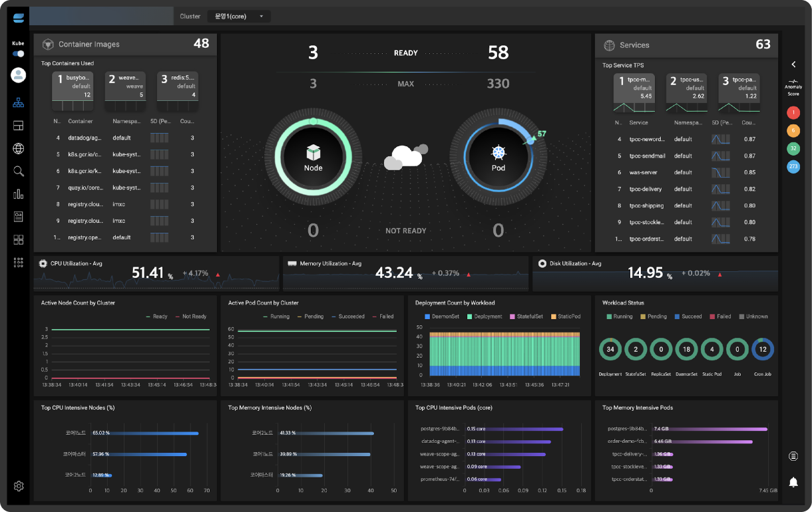Click the Disk Utilization icon
The height and width of the screenshot is (512, 812).
click(542, 263)
